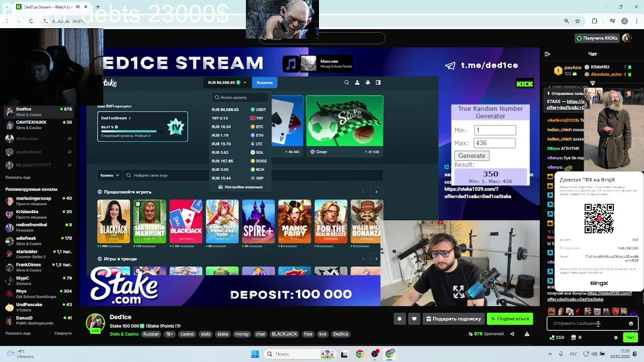Click the casino stream tag

coord(187,334)
